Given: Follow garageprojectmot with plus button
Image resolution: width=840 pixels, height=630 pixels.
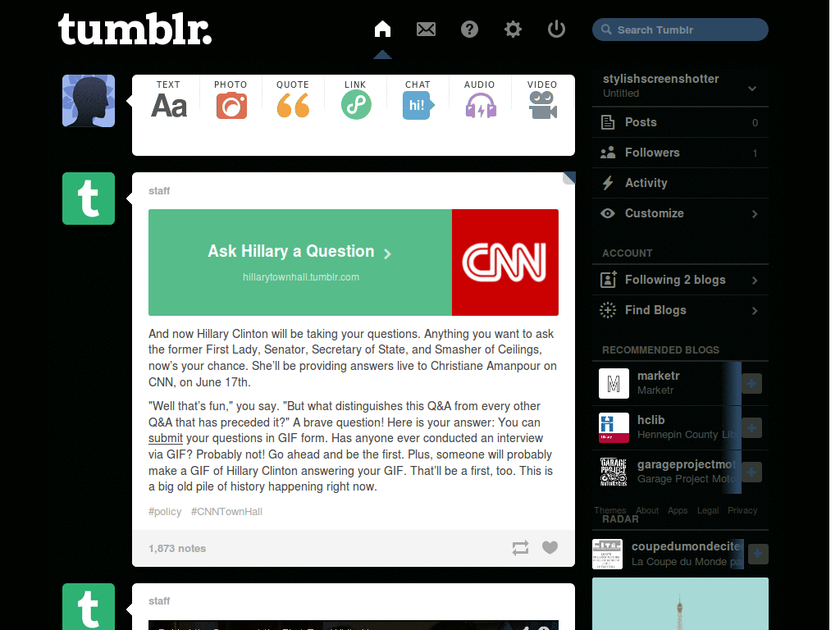Looking at the screenshot, I should pos(751,472).
